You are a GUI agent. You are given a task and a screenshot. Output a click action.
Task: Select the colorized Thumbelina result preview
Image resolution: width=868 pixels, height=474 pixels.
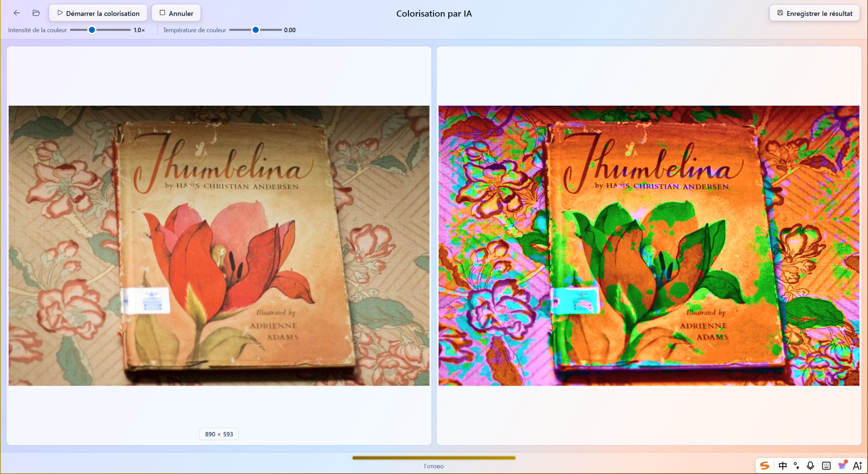coord(649,246)
